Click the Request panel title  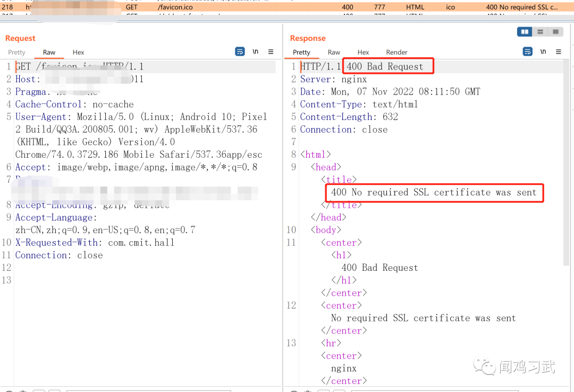(x=20, y=38)
